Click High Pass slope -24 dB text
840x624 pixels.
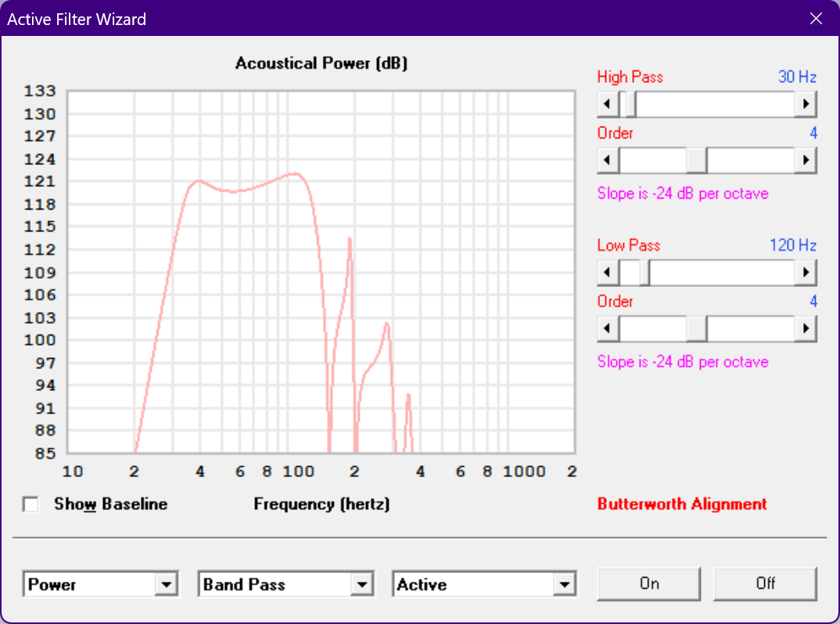tap(683, 193)
